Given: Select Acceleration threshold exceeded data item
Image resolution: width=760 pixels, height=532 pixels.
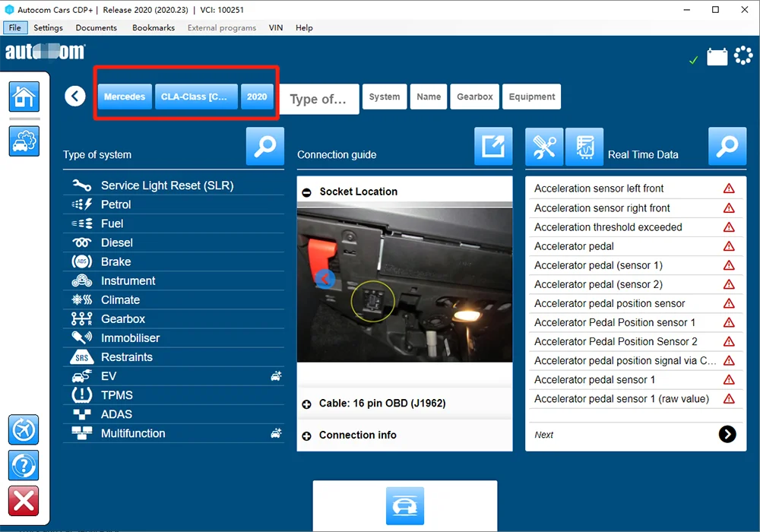Looking at the screenshot, I should [x=635, y=227].
